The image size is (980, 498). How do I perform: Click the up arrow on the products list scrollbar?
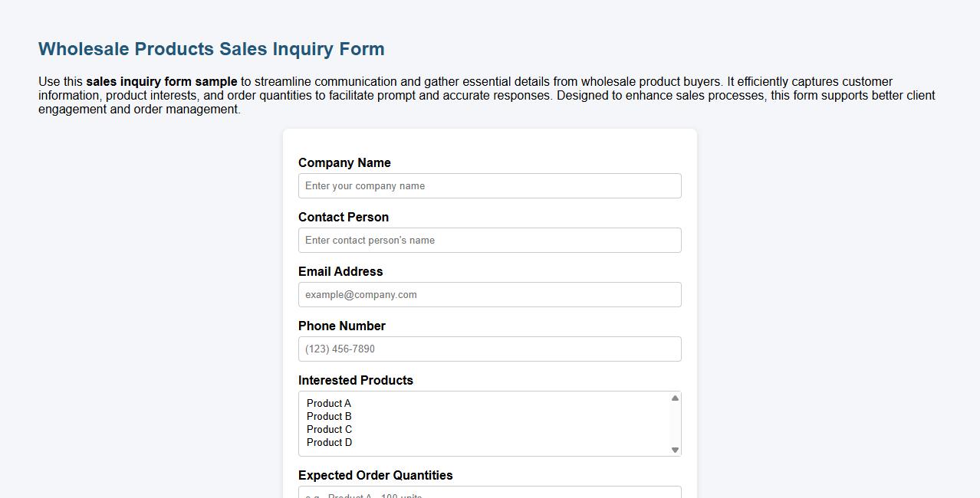[x=674, y=397]
